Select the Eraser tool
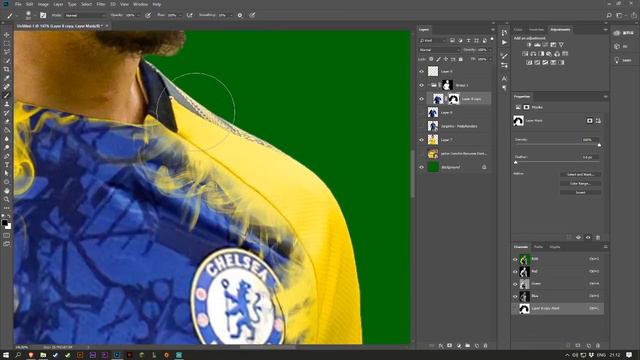Screen dimensions: 640x360 pyautogui.click(x=7, y=121)
